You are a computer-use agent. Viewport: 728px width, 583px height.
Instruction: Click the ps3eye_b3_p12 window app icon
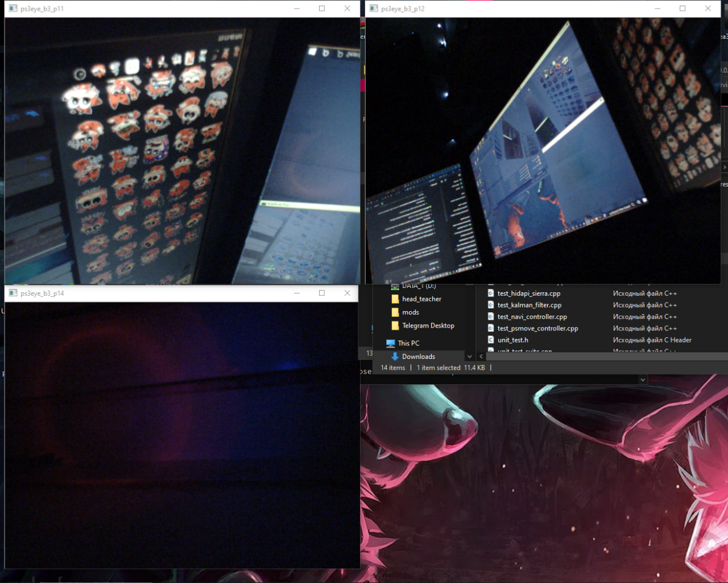(374, 9)
